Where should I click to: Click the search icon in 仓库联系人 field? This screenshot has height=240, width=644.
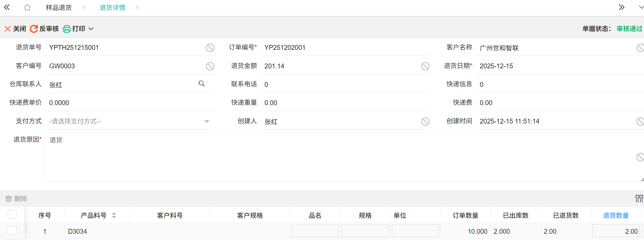(202, 84)
